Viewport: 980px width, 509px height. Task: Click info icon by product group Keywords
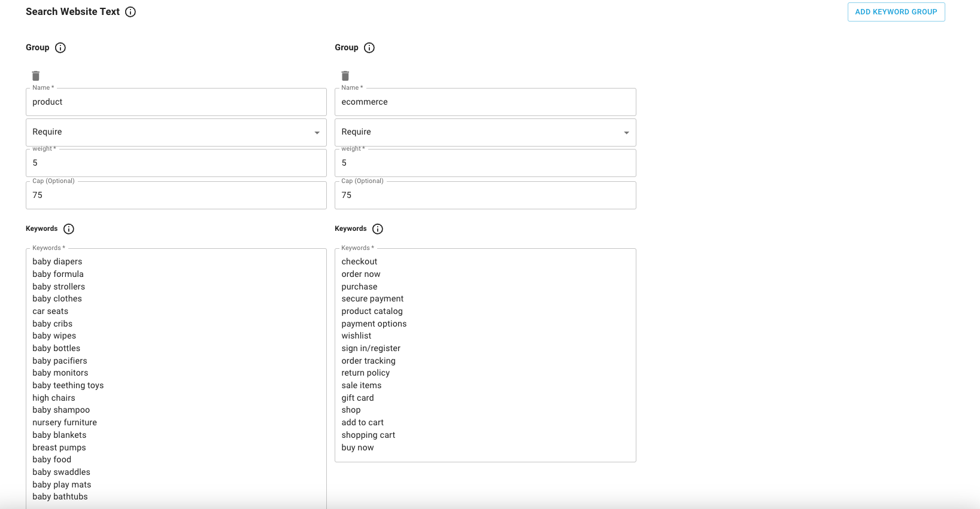(x=69, y=229)
